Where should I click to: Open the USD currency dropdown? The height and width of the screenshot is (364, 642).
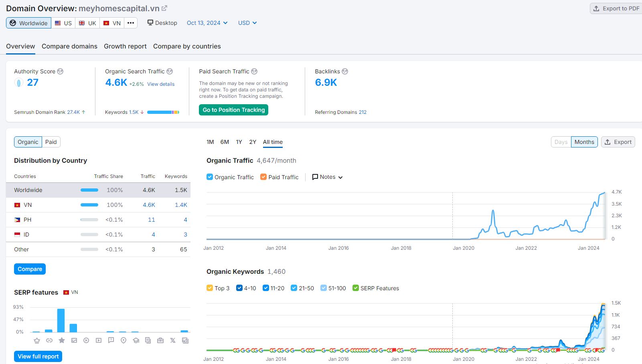247,23
